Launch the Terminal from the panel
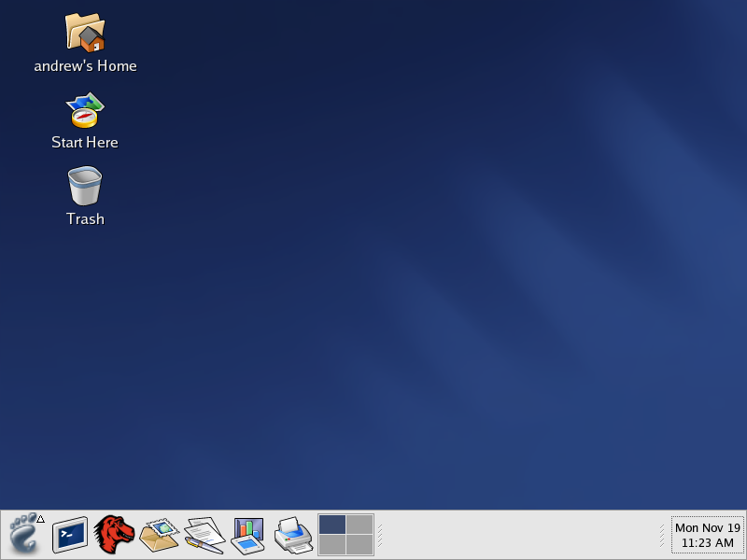Screen dimensions: 747x560 [69, 535]
